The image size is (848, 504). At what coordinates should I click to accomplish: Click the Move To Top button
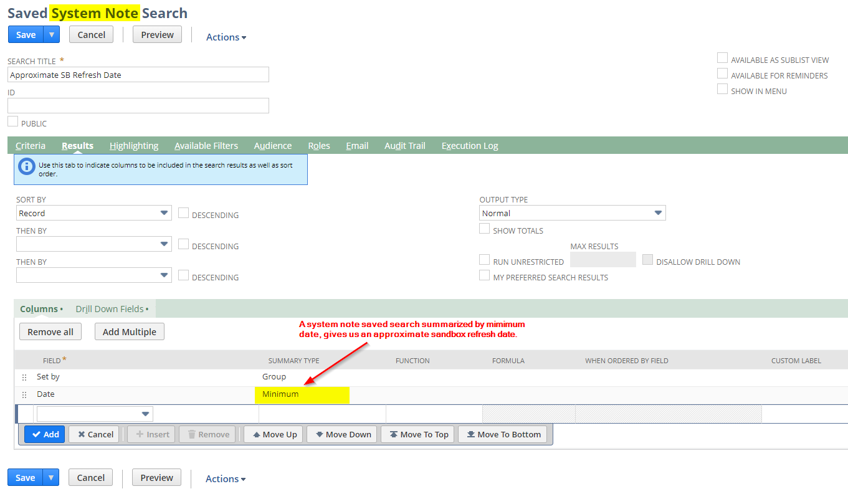coord(417,434)
